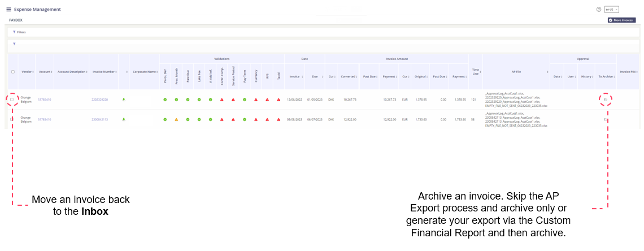This screenshot has width=644, height=251.
Task: Click the funnel icon below the Filters bar
Action: tap(14, 44)
